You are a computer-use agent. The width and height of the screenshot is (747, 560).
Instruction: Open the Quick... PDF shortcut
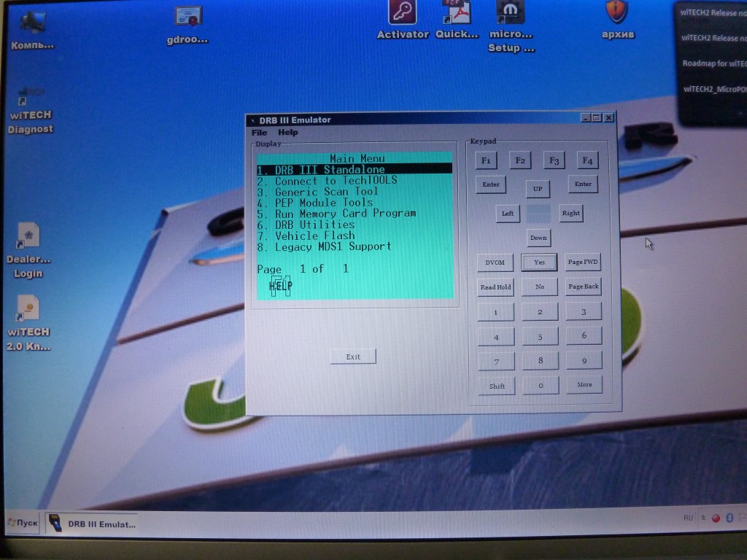(457, 20)
